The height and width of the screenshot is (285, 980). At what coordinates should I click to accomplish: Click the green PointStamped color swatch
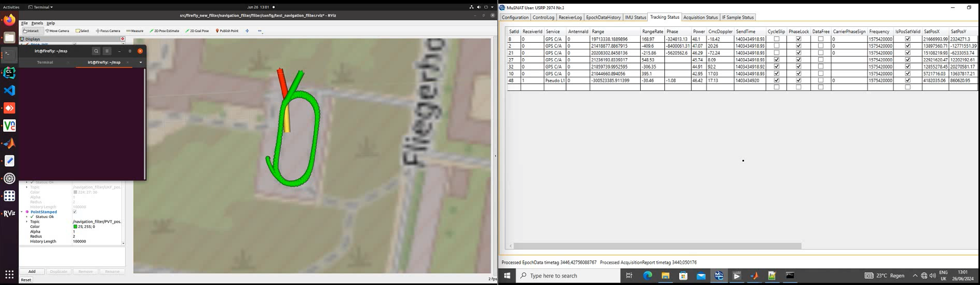pos(75,227)
